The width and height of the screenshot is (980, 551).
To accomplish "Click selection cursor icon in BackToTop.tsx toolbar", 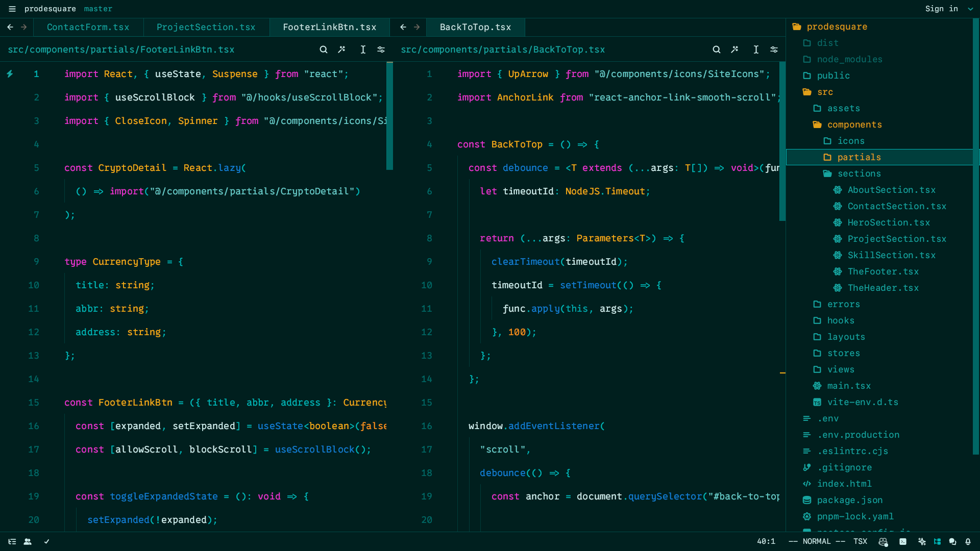I will (756, 49).
